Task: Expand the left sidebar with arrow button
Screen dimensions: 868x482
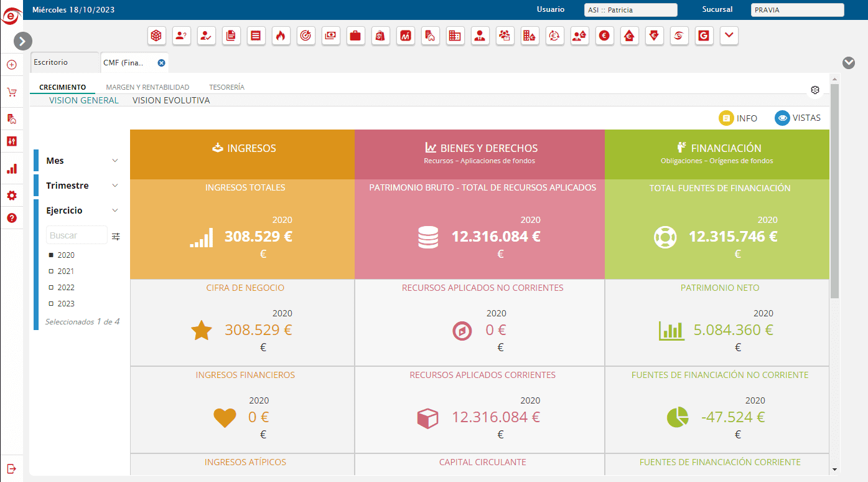Action: pyautogui.click(x=22, y=41)
